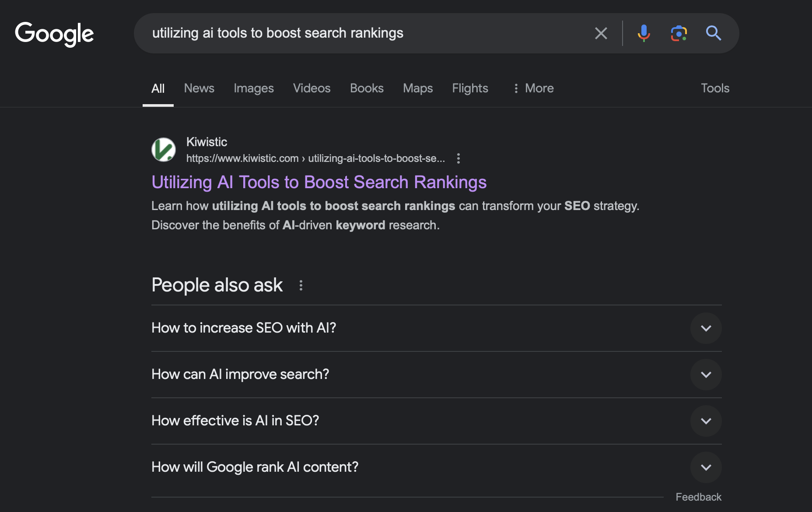Click the Google logo
812x512 pixels.
click(54, 34)
